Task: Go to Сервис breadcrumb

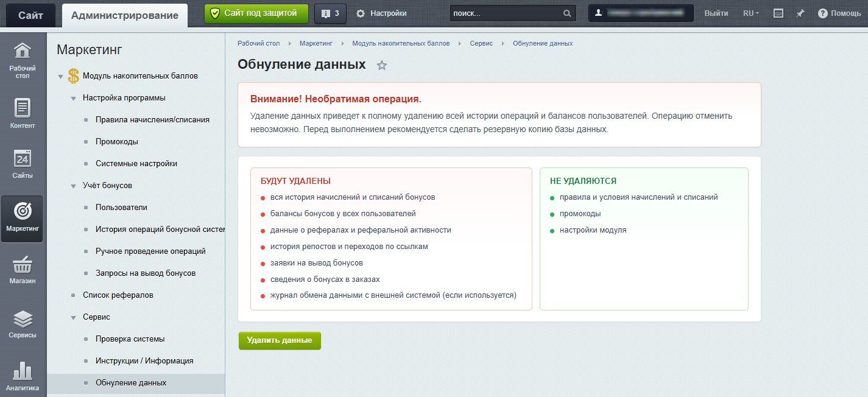Action: 481,43
